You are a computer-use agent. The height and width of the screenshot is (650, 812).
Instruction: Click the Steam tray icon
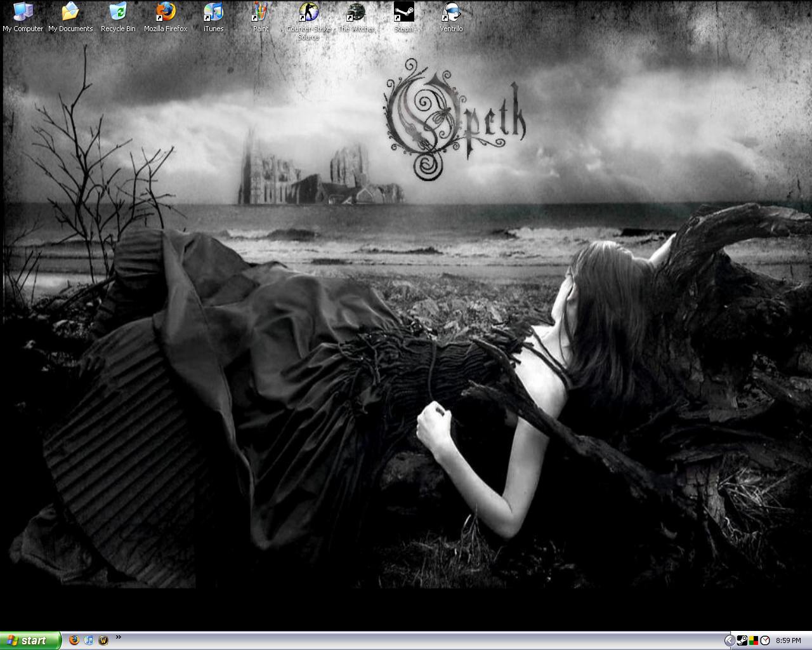742,640
